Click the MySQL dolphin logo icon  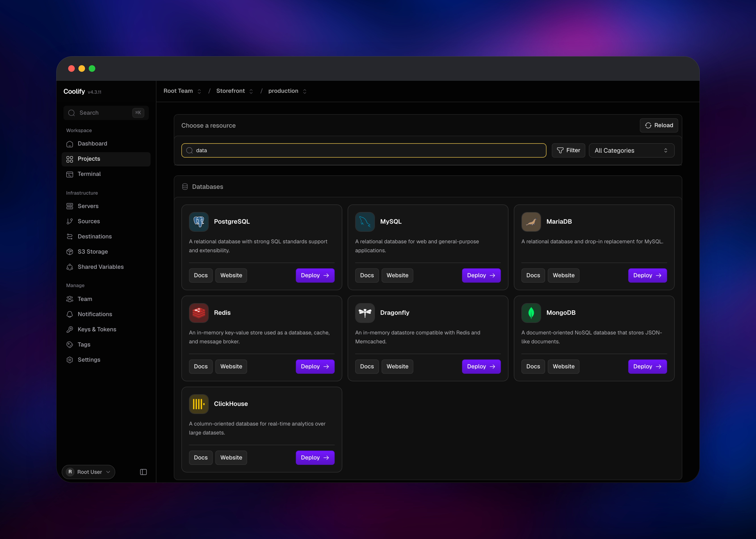tap(365, 222)
